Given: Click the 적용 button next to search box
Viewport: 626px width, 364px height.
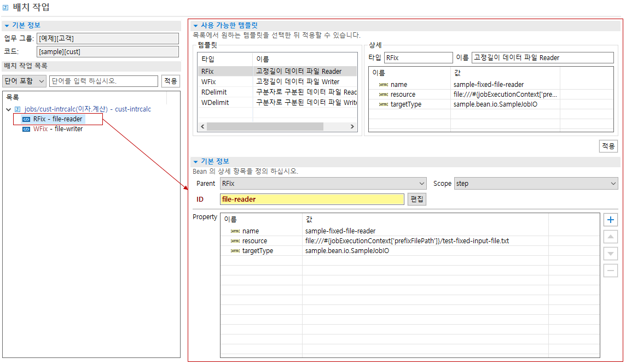Looking at the screenshot, I should coord(171,81).
